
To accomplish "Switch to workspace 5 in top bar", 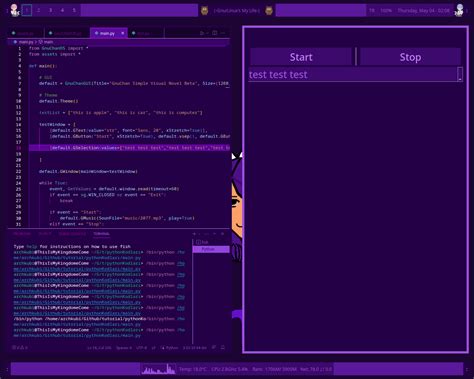I will (x=74, y=10).
